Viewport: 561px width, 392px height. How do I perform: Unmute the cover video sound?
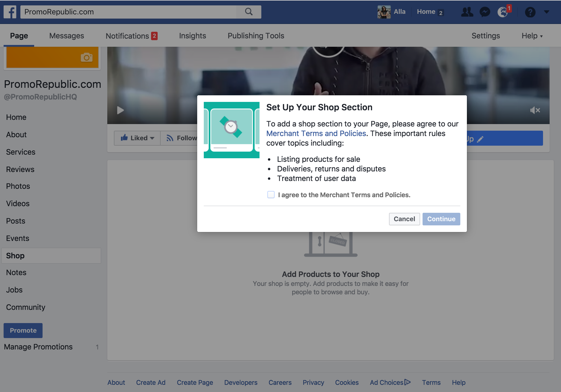pyautogui.click(x=535, y=110)
